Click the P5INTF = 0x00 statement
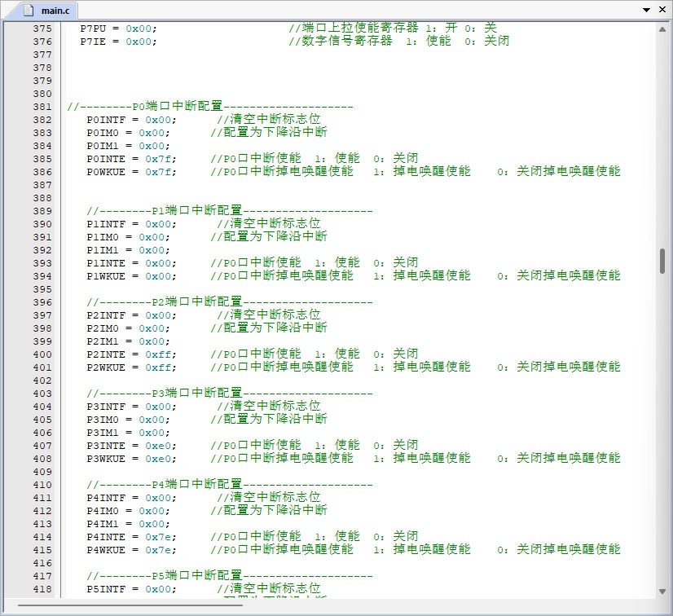673x616 pixels. (130, 589)
